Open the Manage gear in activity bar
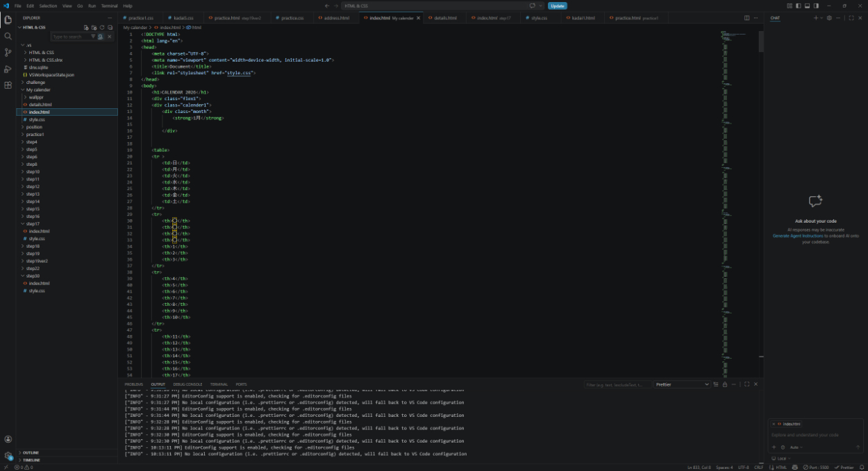The height and width of the screenshot is (471, 868). click(8, 456)
